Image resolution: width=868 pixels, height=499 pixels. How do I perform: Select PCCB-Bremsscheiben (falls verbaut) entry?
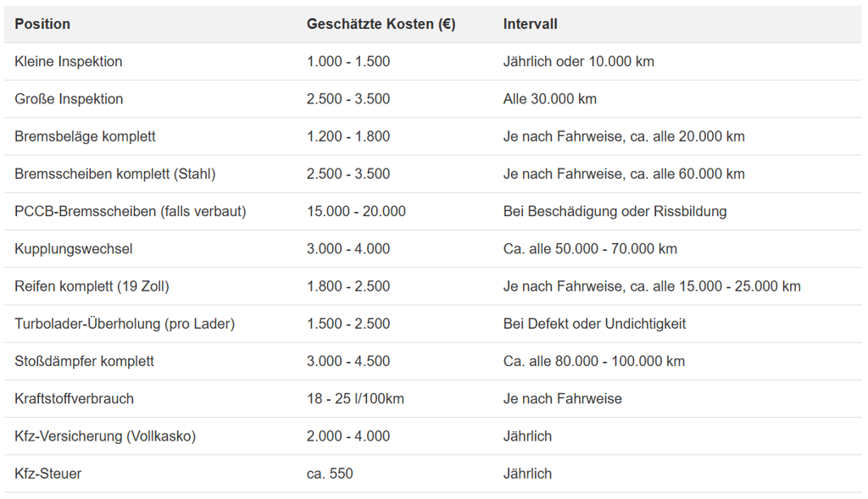[130, 211]
